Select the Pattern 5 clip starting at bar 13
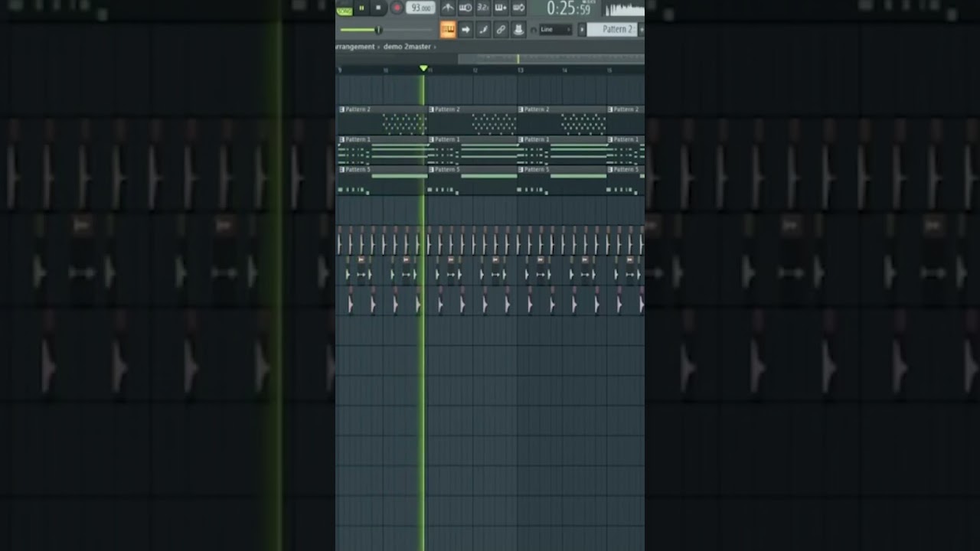The image size is (980, 551). 562,180
